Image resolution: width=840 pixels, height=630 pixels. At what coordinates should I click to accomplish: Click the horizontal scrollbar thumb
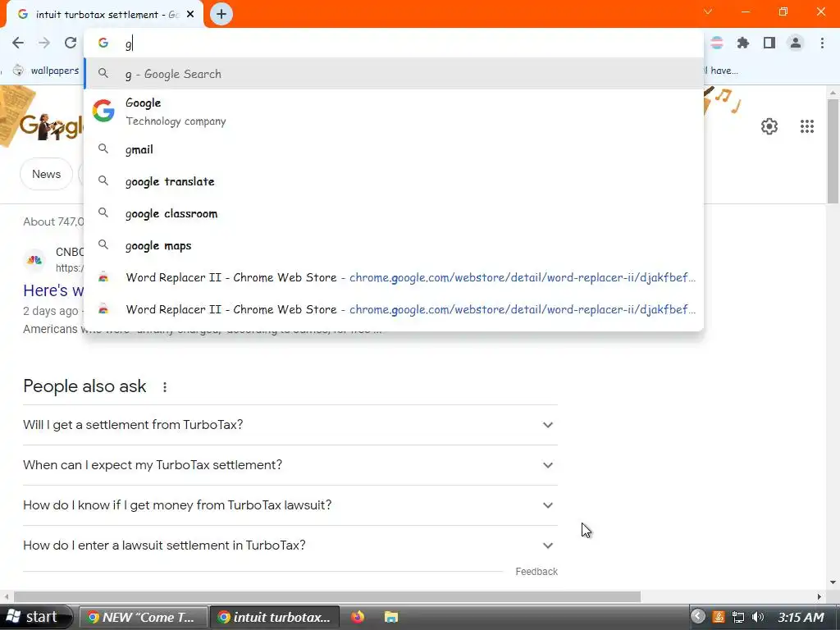[326, 596]
